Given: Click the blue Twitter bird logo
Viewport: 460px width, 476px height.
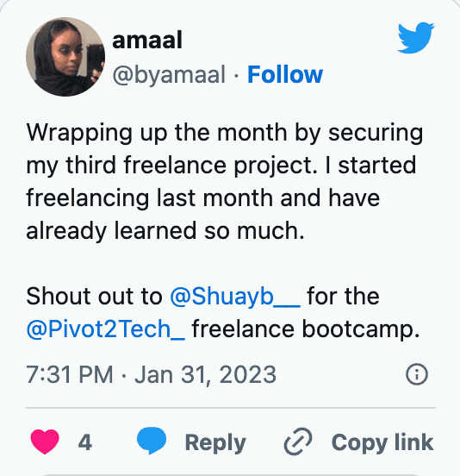Looking at the screenshot, I should (416, 38).
